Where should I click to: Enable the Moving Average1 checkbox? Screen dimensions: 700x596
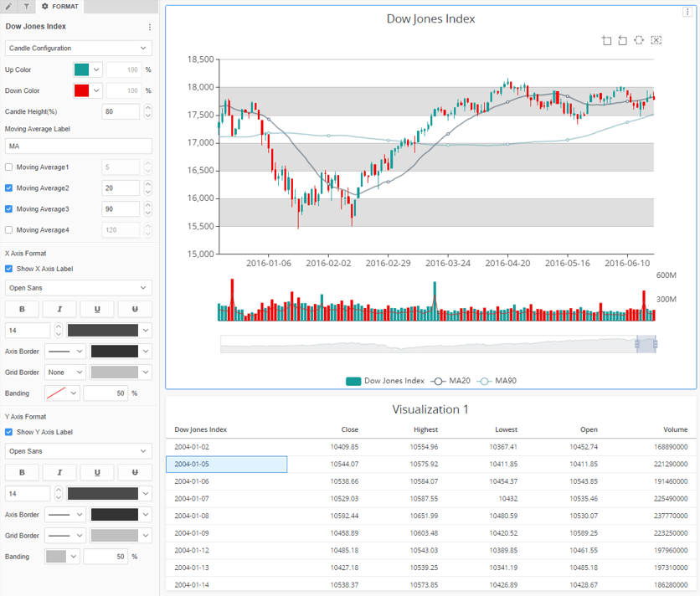point(9,167)
